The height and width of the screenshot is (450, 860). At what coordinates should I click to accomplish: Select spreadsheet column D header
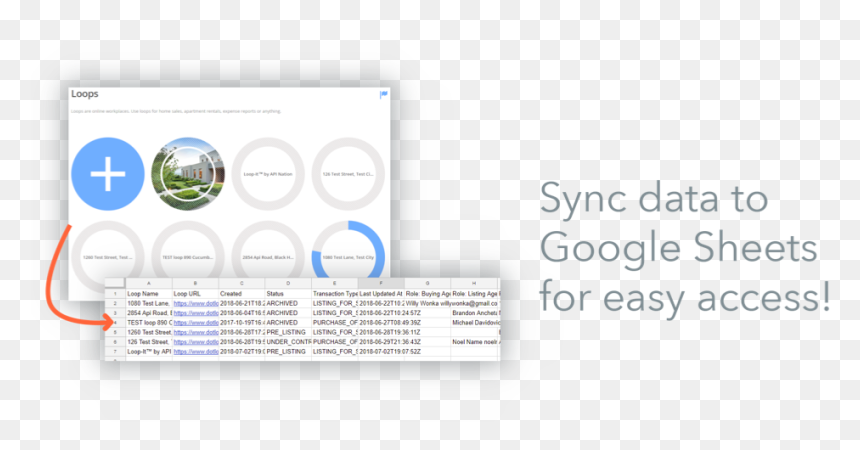click(x=288, y=283)
